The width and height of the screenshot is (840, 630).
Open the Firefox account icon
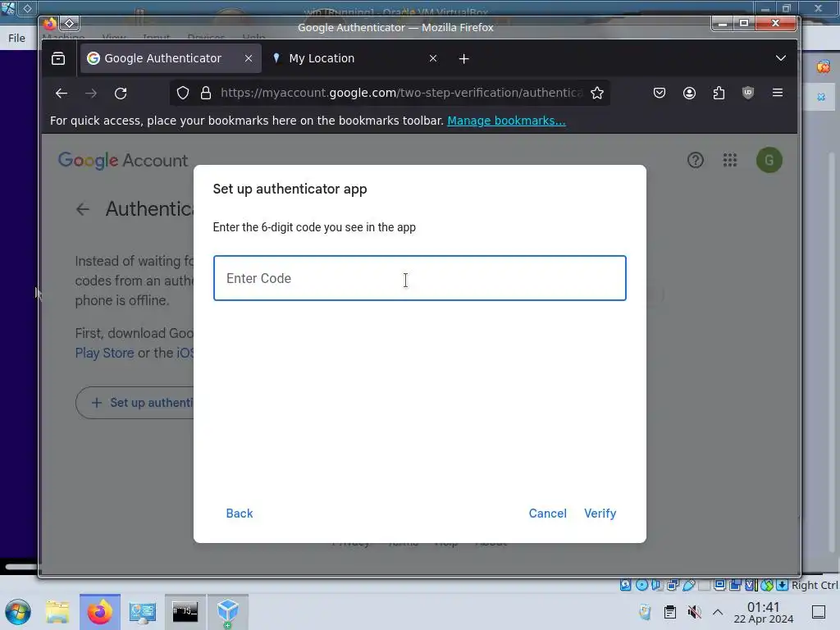[x=689, y=94]
